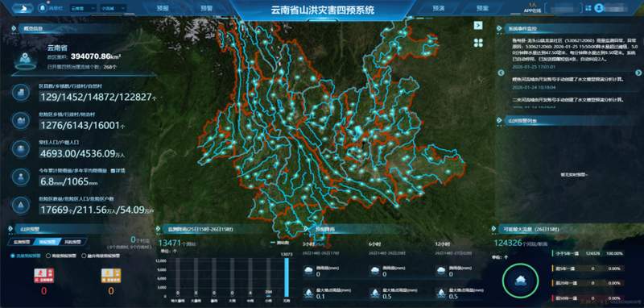Click the 山洪预警列表 panel header icon
The width and height of the screenshot is (644, 308).
pyautogui.click(x=499, y=120)
